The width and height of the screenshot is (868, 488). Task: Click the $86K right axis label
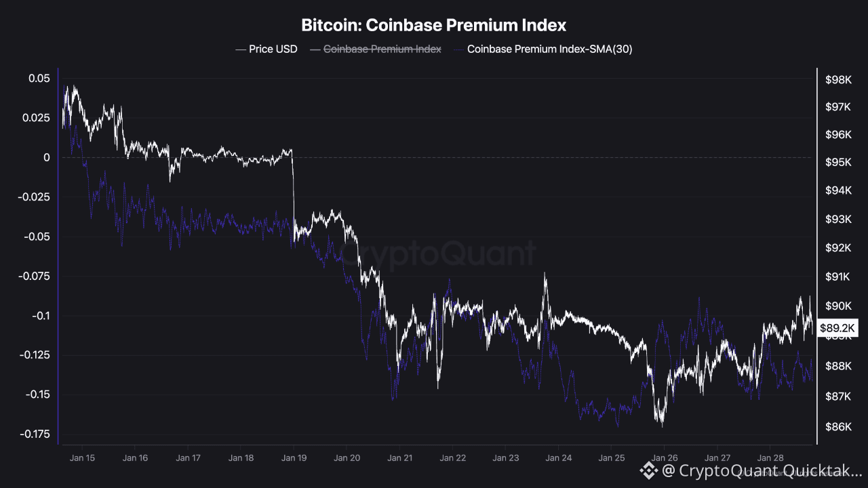[x=838, y=426]
